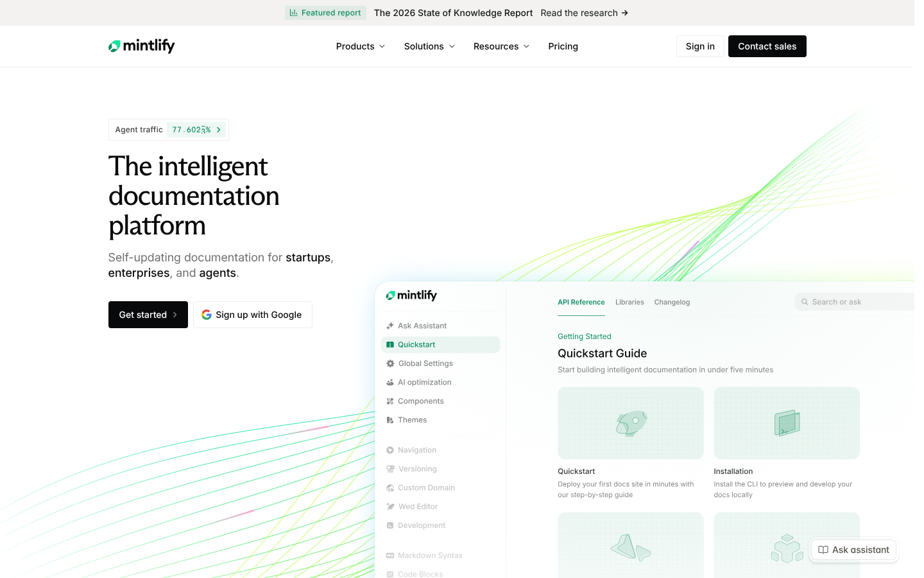Viewport: 924px width, 578px height.
Task: Click the AI optimization sidebar icon
Action: coord(389,382)
